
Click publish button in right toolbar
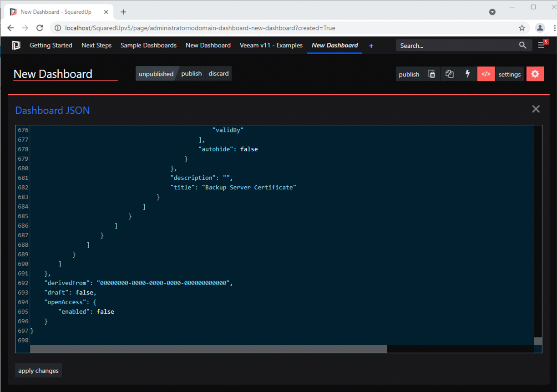click(x=409, y=74)
